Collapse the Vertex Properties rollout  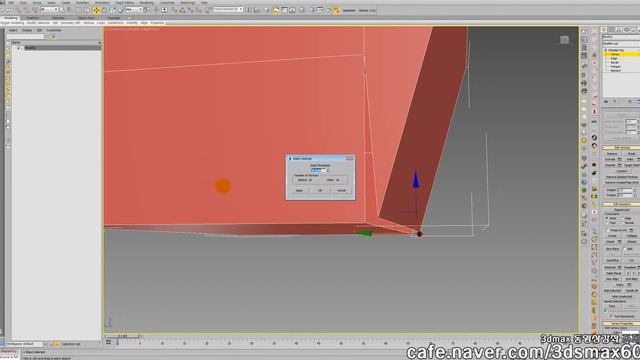pos(621,323)
